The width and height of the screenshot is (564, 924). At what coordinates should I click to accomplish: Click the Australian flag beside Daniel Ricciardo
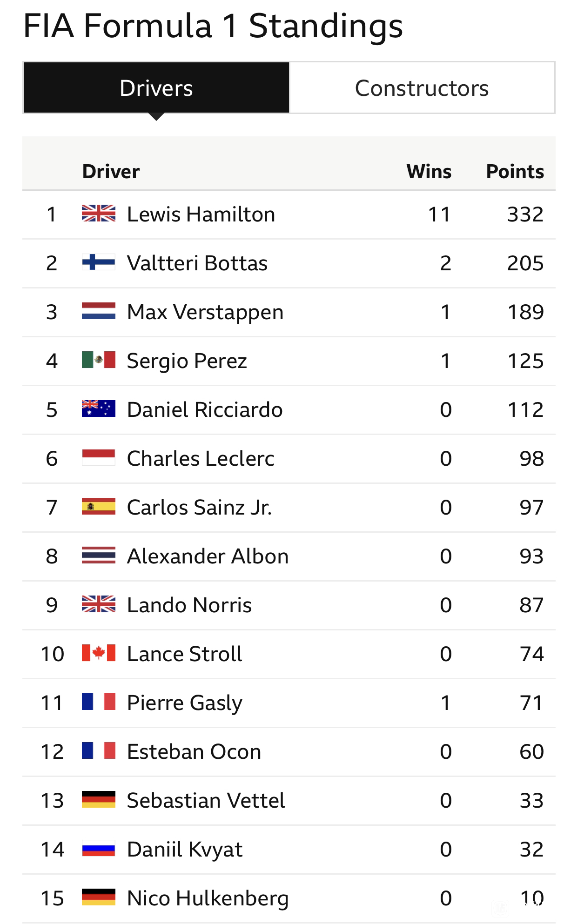pyautogui.click(x=99, y=408)
